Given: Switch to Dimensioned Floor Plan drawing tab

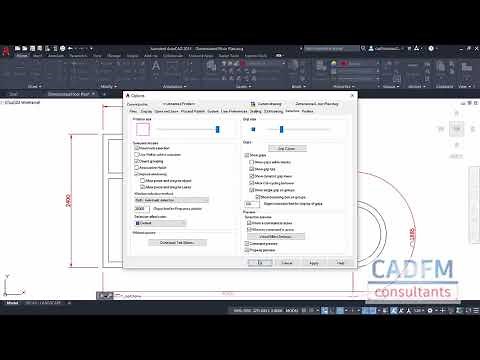Looking at the screenshot, I should click(69, 94).
